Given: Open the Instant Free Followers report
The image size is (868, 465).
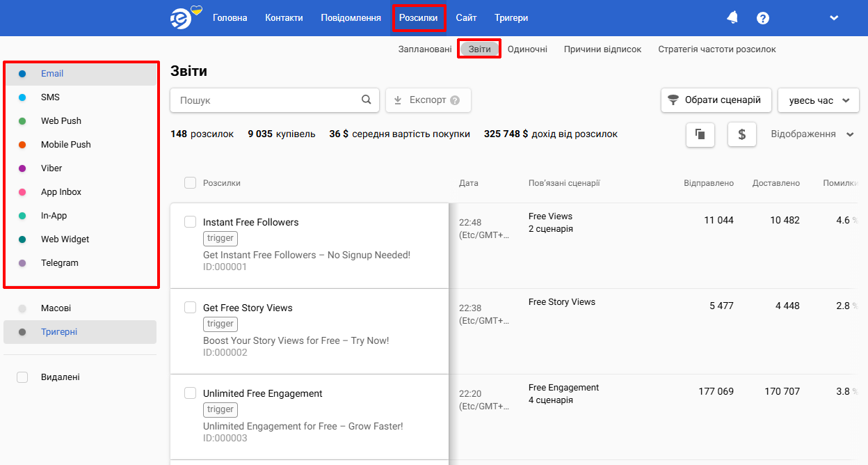Looking at the screenshot, I should coord(250,222).
